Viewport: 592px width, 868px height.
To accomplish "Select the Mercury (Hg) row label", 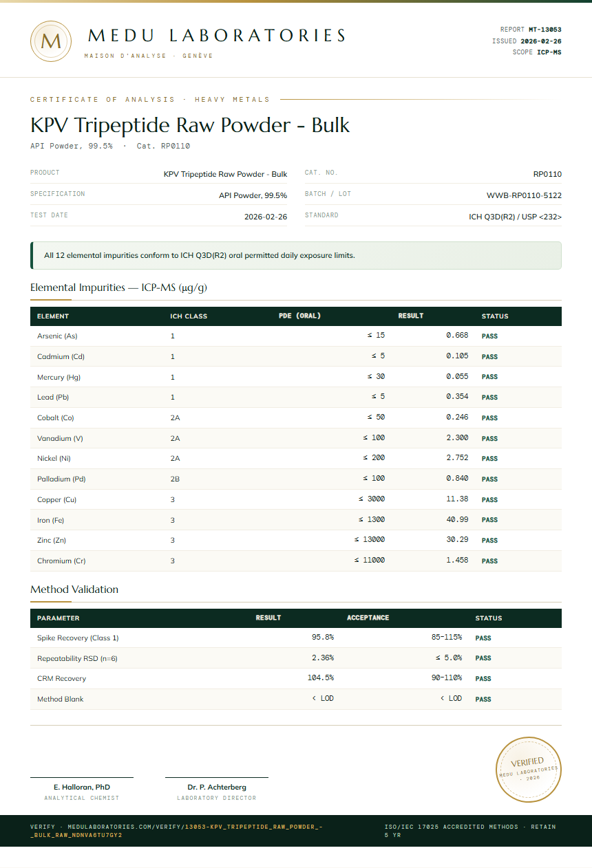I will coord(59,377).
